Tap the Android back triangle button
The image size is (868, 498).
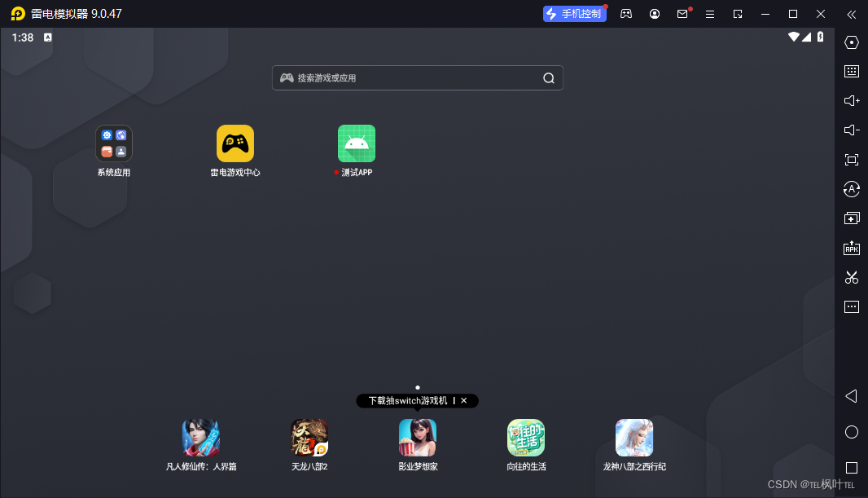852,396
